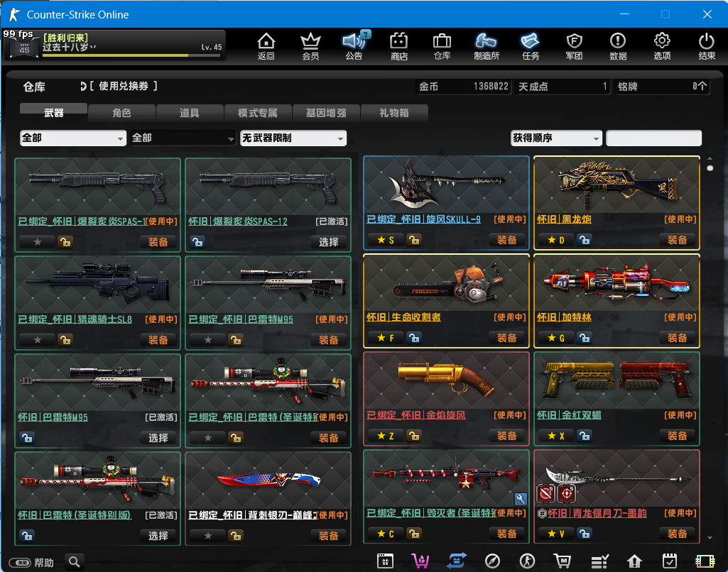Open the 怀旧|生命收割者 weapon name link
Image resolution: width=728 pixels, height=572 pixels.
click(x=403, y=317)
